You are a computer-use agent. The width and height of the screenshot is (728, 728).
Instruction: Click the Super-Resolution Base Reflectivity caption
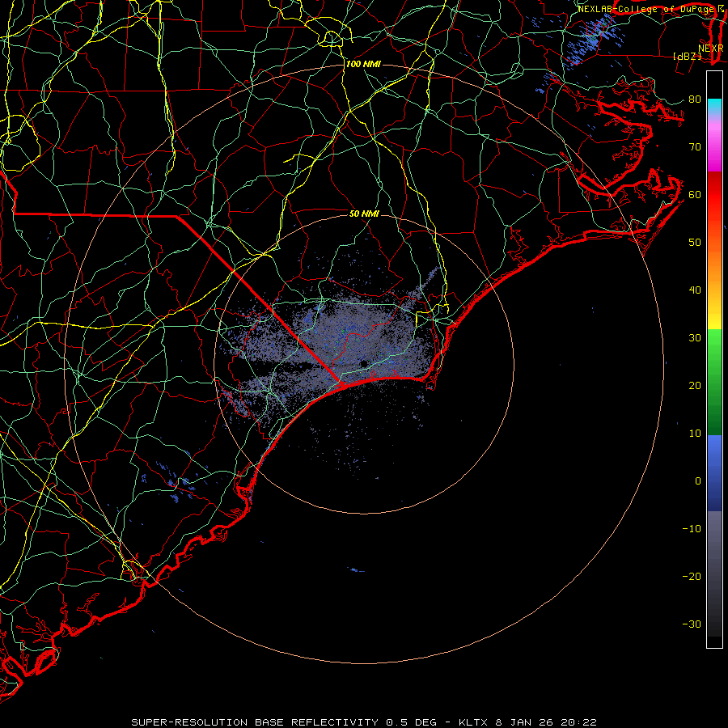[364, 722]
